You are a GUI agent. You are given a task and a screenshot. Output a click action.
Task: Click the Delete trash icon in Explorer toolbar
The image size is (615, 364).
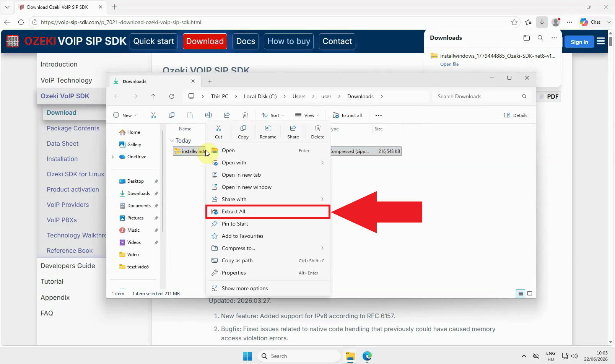tap(245, 115)
